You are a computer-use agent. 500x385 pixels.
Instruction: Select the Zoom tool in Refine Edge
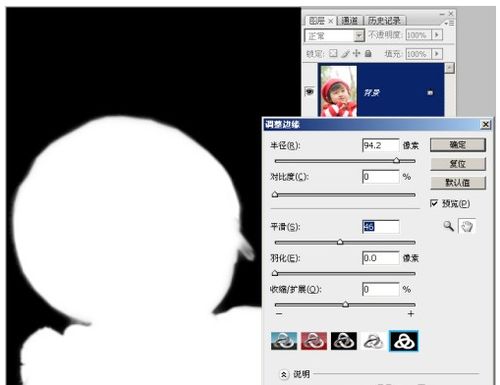[x=449, y=226]
